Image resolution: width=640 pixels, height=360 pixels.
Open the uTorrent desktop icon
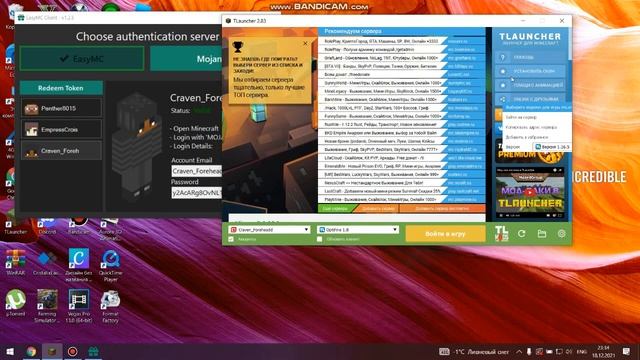(x=16, y=303)
